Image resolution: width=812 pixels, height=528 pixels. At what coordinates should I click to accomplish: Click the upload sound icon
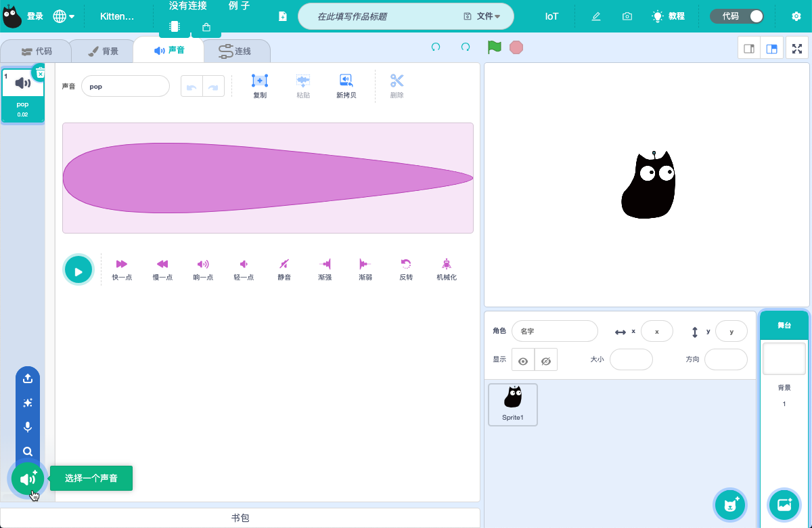tap(28, 378)
